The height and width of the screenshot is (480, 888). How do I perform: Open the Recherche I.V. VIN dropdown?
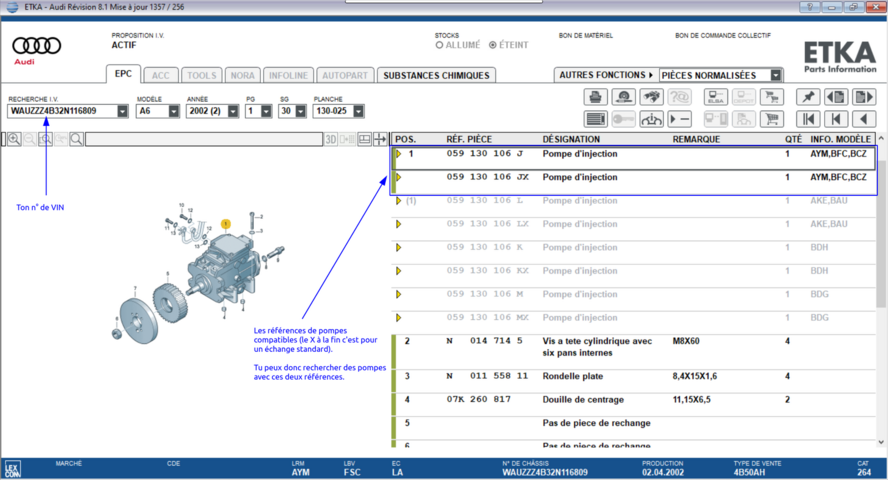pos(122,112)
